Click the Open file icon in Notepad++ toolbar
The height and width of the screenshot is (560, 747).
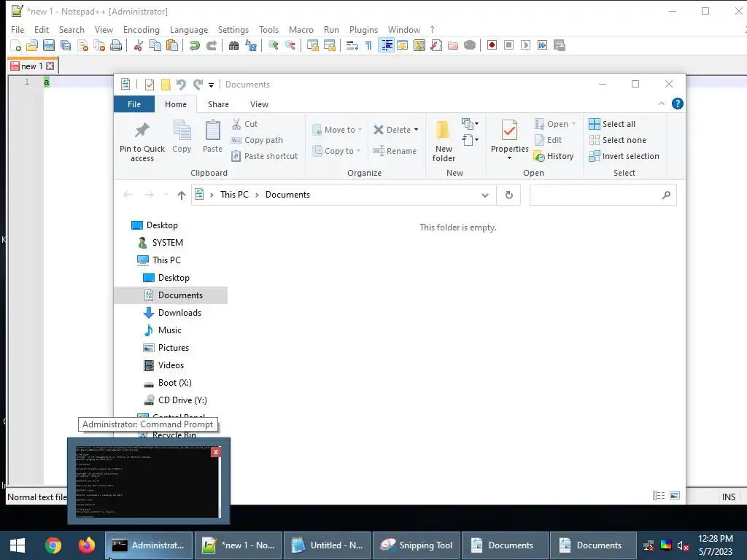pyautogui.click(x=32, y=45)
